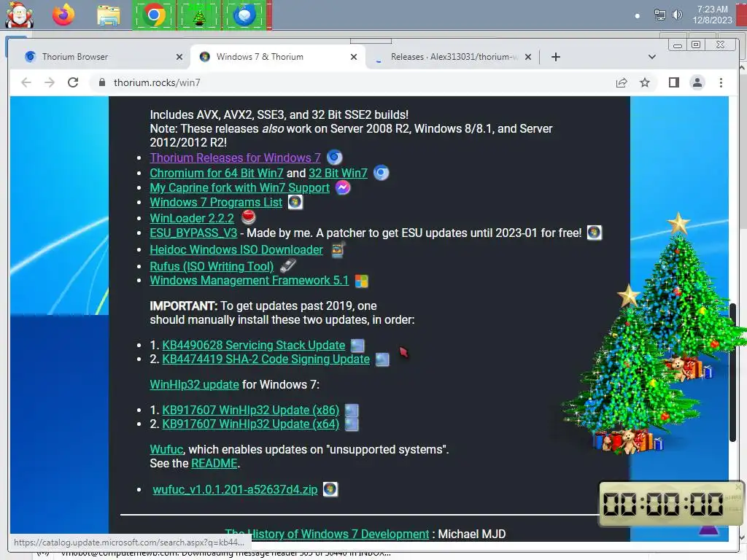The image size is (747, 560).
Task: Open KB917607 WinHlp32 Update (x86) link
Action: [251, 410]
